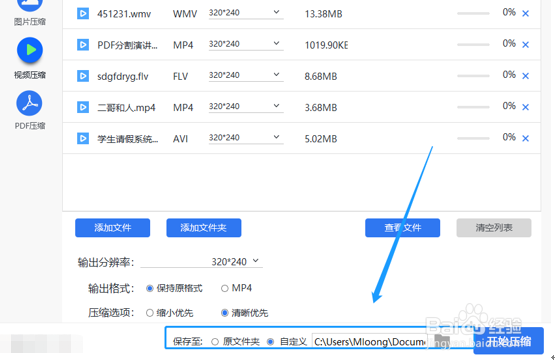
Task: Click the progress bar of 451231.wmv
Action: click(473, 13)
